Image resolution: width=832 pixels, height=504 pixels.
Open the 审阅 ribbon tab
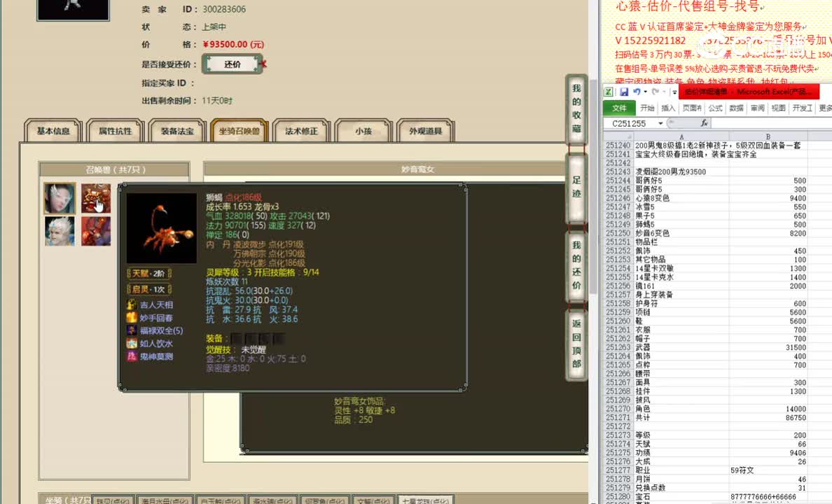pos(757,108)
